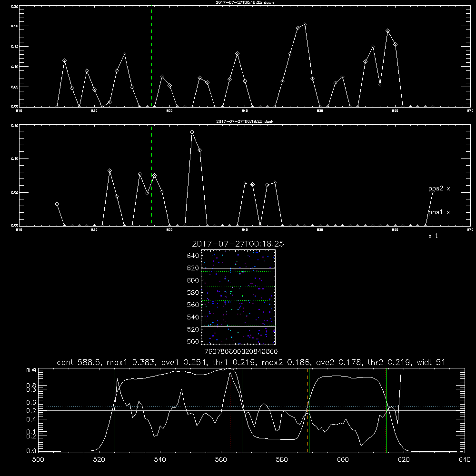The image size is (476, 476).
Task: Click the "0.10" y-axis label of dusk plot
Action: pos(15,159)
